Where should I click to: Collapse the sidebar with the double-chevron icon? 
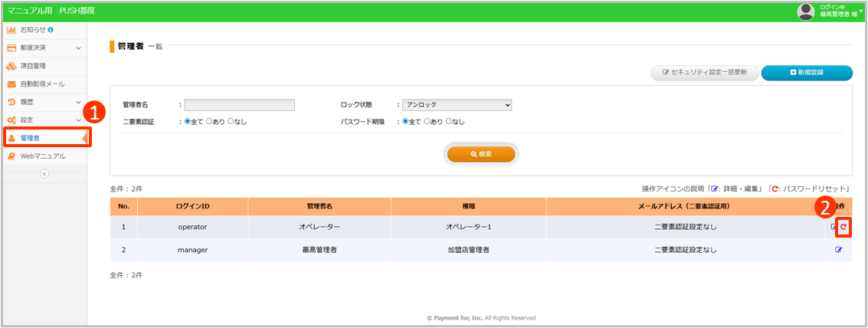[x=44, y=174]
